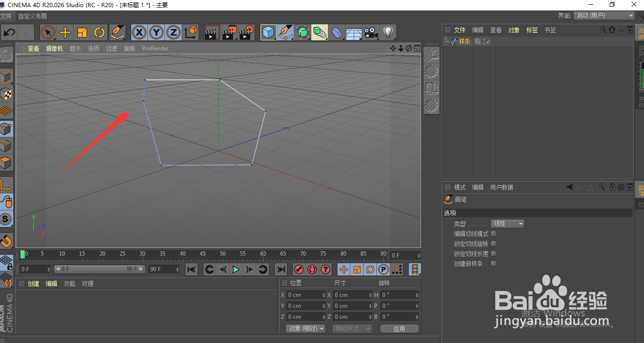
Task: Add a Camera object
Action: [x=371, y=32]
